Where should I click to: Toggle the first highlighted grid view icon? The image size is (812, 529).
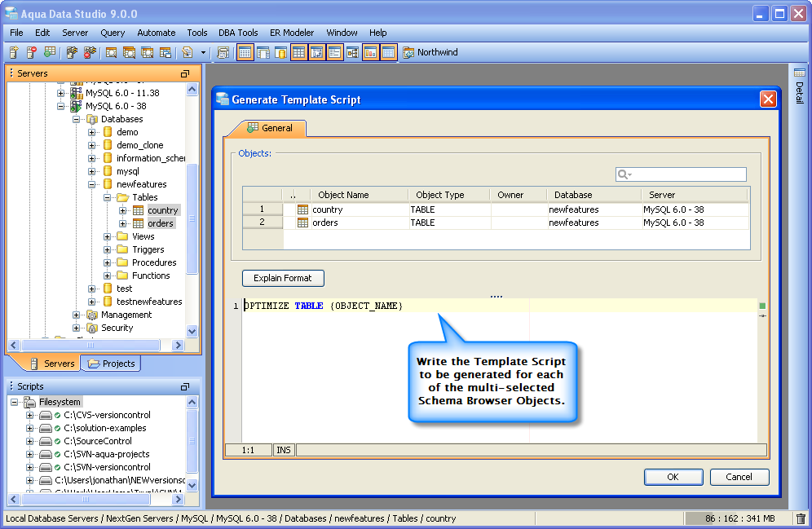pos(245,52)
